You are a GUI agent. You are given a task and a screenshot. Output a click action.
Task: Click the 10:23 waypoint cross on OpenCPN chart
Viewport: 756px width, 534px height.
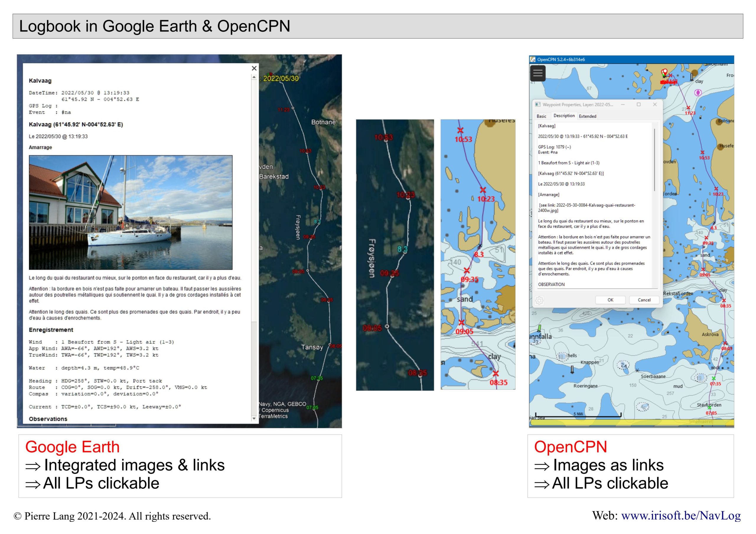716,189
